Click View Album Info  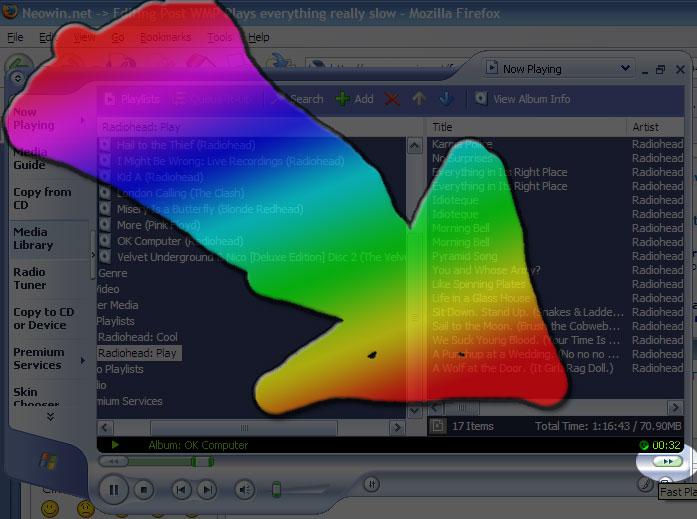(523, 99)
